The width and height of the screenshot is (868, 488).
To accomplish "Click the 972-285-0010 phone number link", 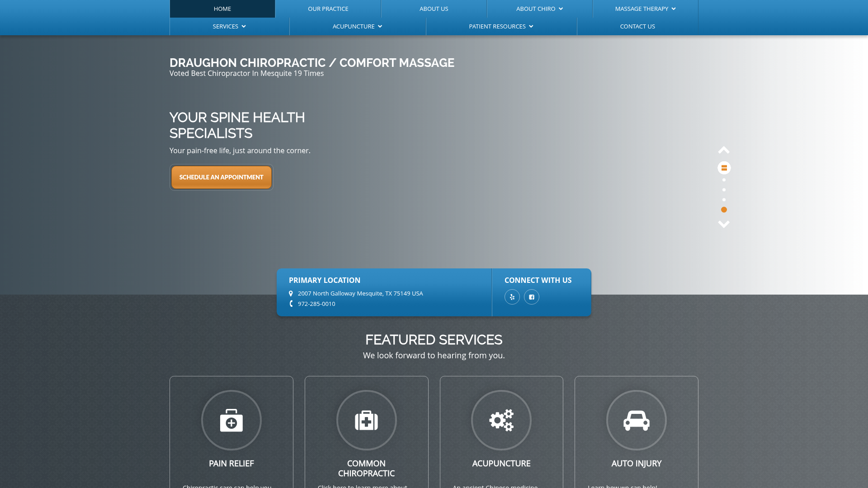I will click(x=316, y=304).
